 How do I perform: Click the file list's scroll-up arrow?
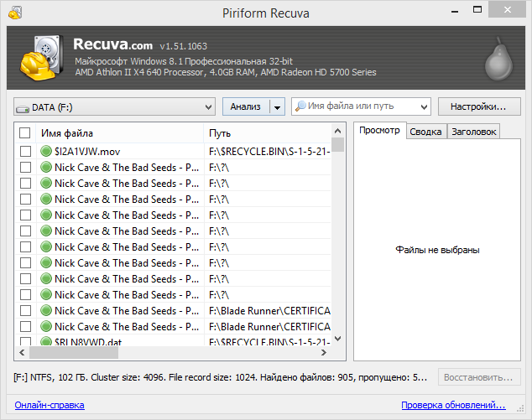coord(337,131)
